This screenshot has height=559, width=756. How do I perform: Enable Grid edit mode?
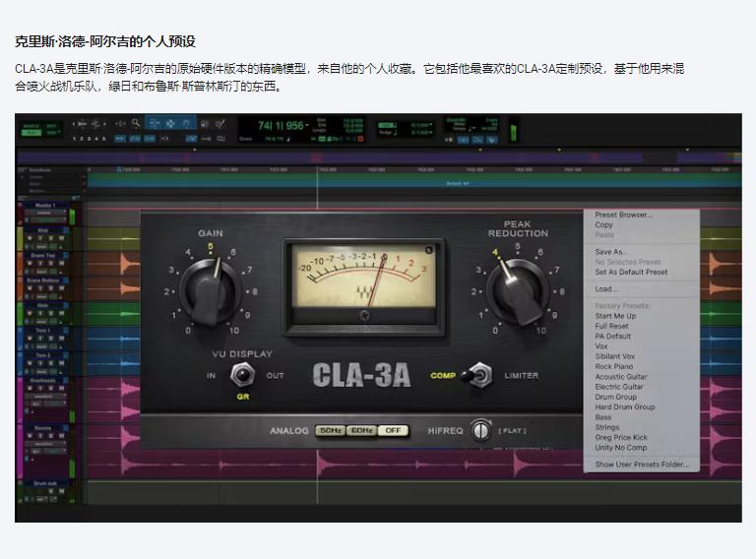pyautogui.click(x=51, y=133)
